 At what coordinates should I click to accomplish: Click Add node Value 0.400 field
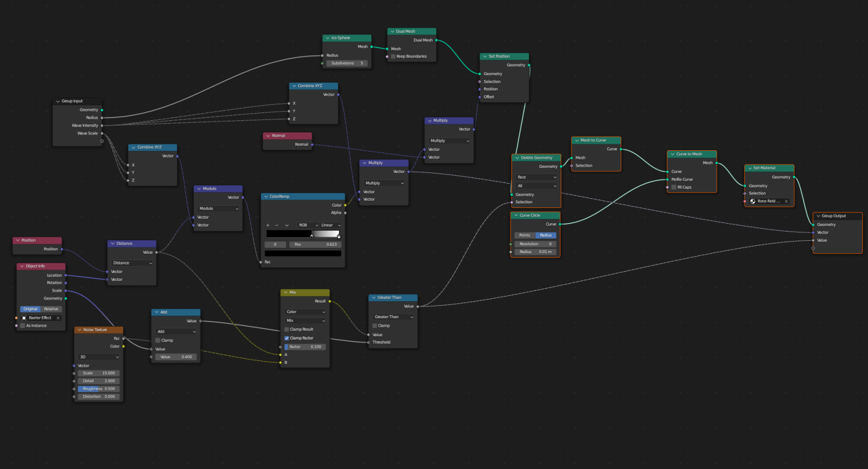[x=176, y=357]
